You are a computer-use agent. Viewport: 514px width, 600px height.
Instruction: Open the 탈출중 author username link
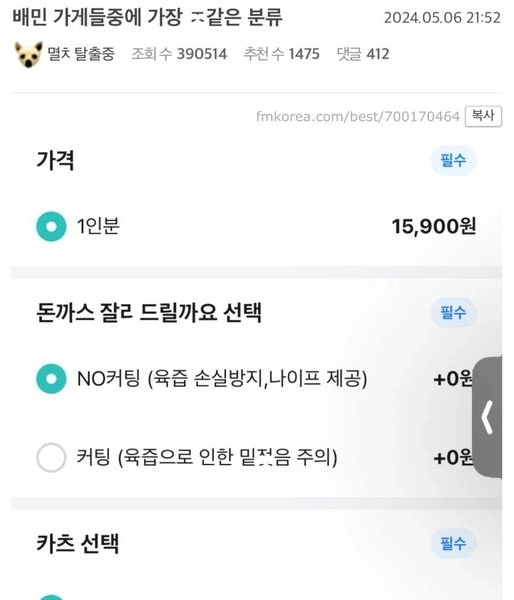(x=81, y=54)
